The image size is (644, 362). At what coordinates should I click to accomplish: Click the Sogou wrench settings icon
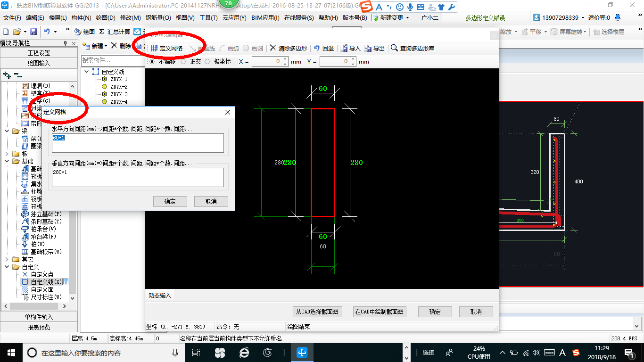(451, 7)
